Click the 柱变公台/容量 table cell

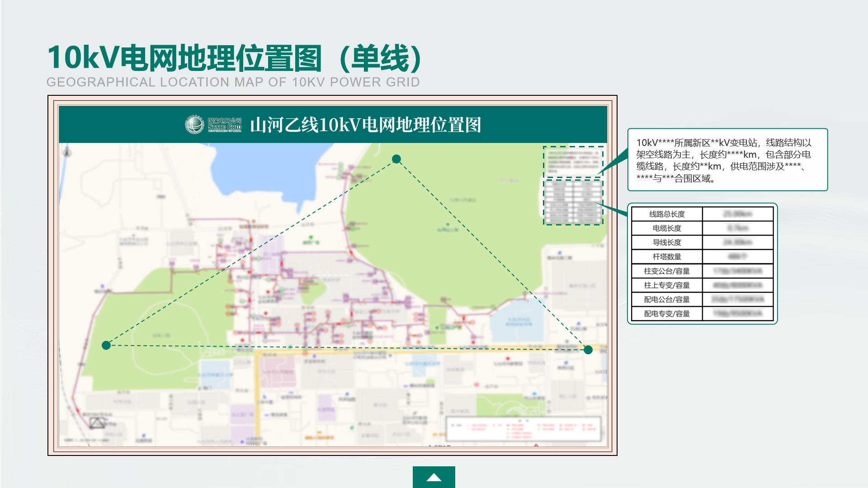tap(667, 271)
